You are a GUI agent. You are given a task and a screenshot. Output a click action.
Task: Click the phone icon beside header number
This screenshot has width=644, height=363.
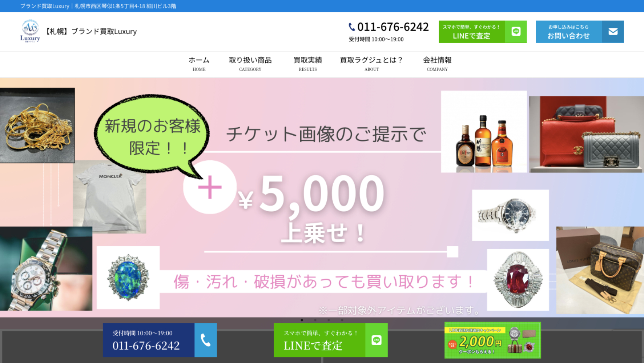click(352, 27)
